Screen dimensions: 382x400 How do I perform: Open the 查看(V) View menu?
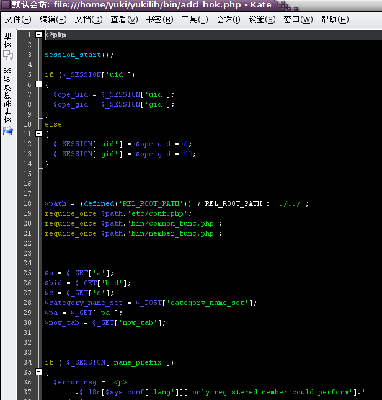124,20
